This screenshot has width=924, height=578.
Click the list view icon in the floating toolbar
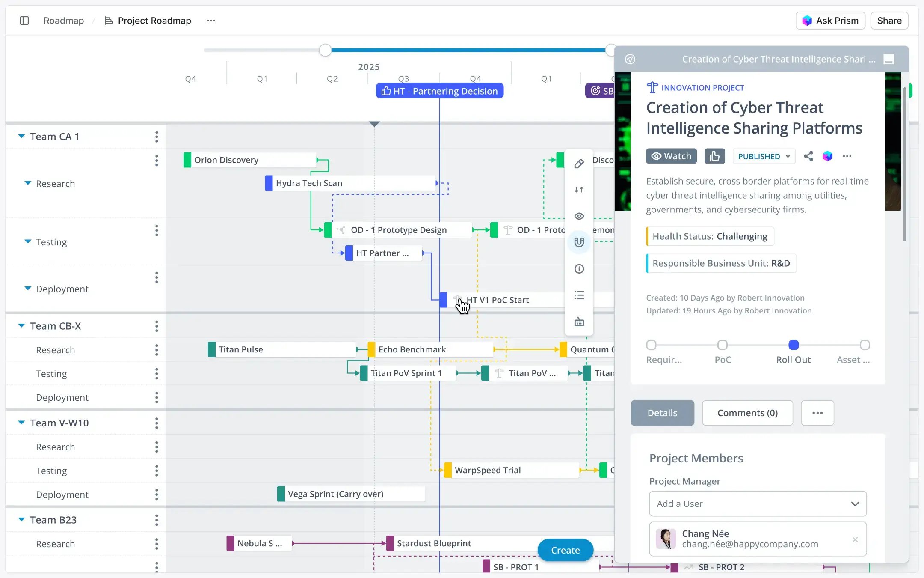pyautogui.click(x=579, y=295)
